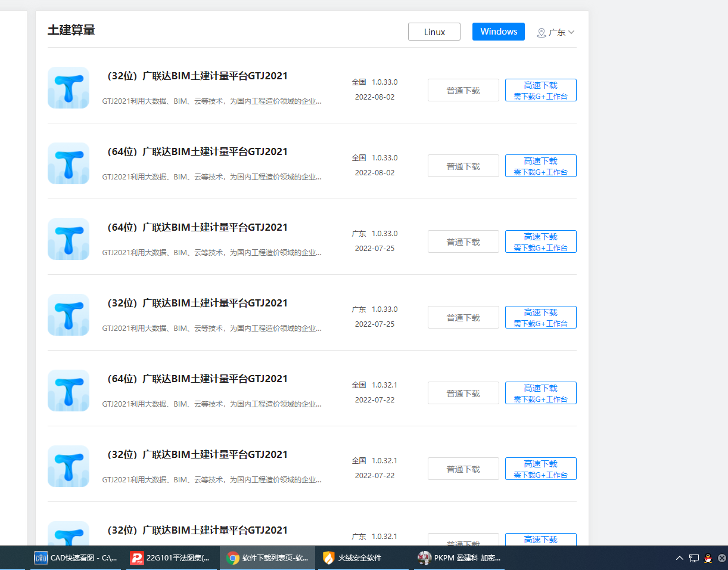Show hidden system tray icons
This screenshot has height=570, width=728.
679,558
